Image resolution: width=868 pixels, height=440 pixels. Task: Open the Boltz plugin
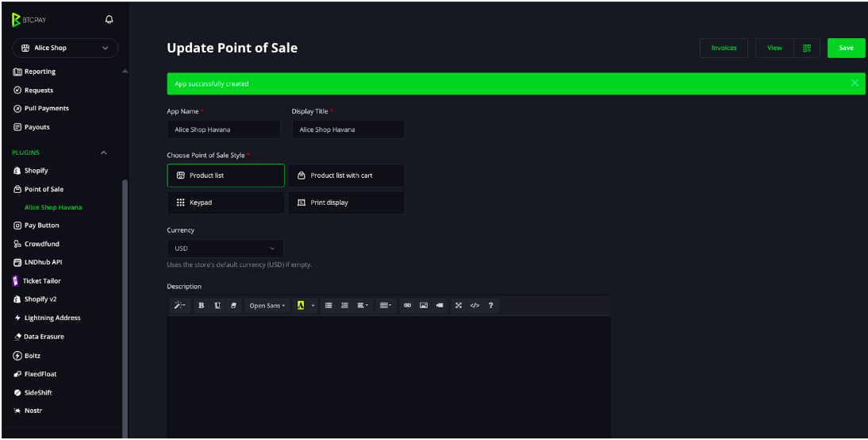pos(26,356)
